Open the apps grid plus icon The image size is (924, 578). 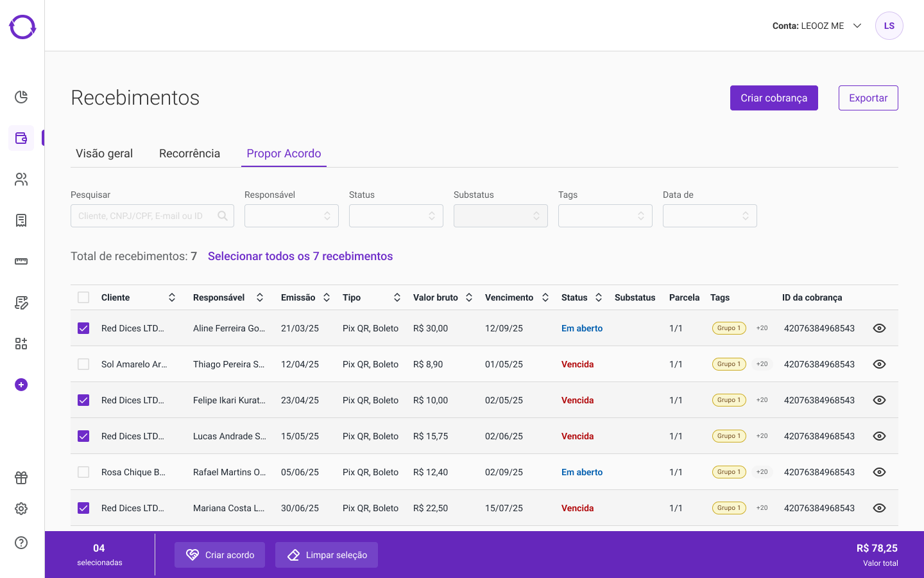(21, 344)
